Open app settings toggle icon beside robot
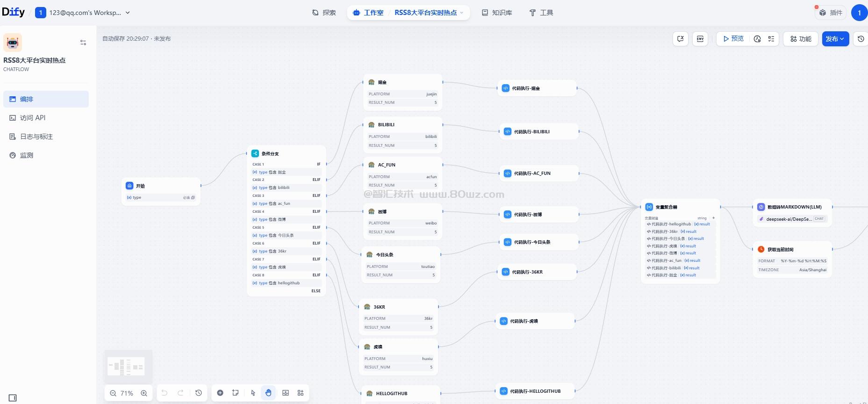This screenshot has height=404, width=868. coord(83,43)
